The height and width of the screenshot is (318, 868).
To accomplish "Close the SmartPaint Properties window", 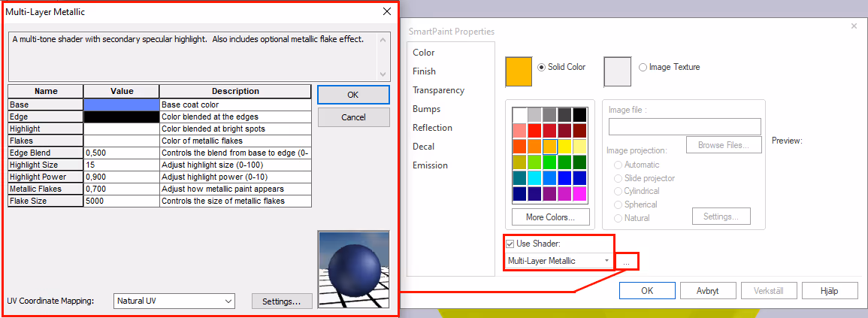I will (x=854, y=26).
